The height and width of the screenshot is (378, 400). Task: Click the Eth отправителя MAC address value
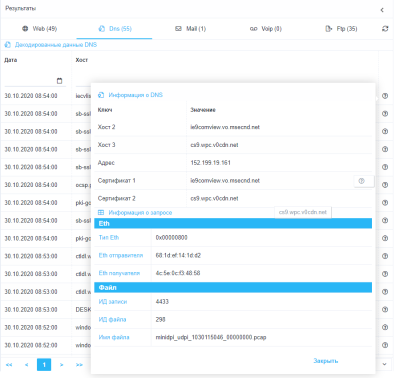(178, 255)
